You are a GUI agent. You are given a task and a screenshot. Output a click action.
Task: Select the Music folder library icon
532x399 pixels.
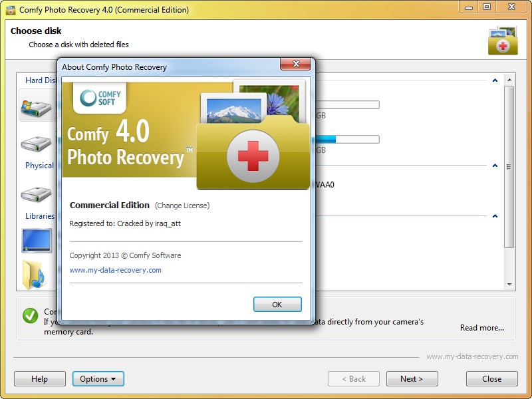[34, 274]
